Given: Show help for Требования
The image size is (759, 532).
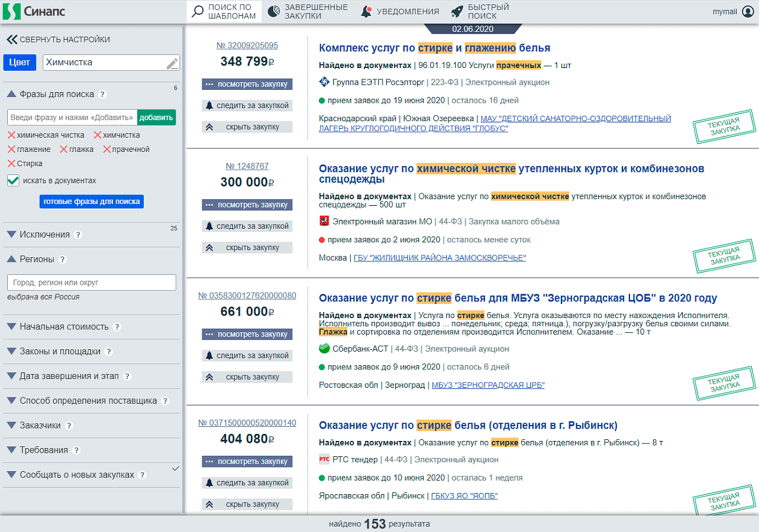Looking at the screenshot, I should click(x=76, y=450).
